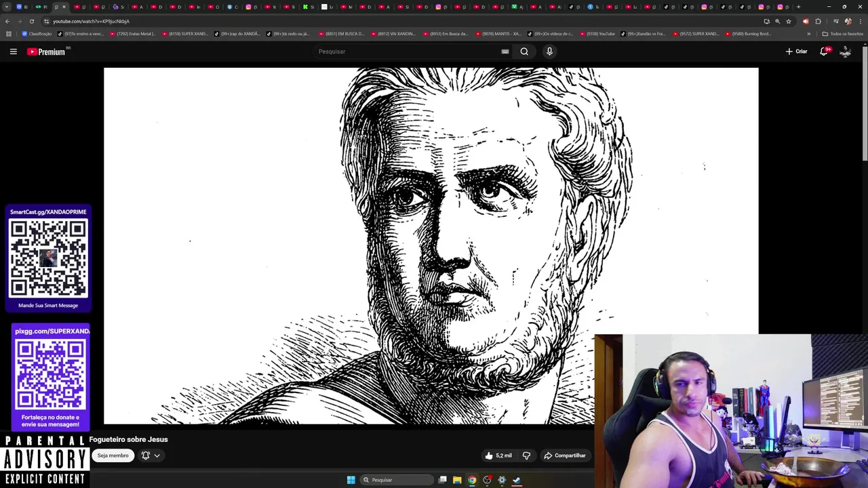
Task: Click the red extension icon in toolbar
Action: (806, 21)
